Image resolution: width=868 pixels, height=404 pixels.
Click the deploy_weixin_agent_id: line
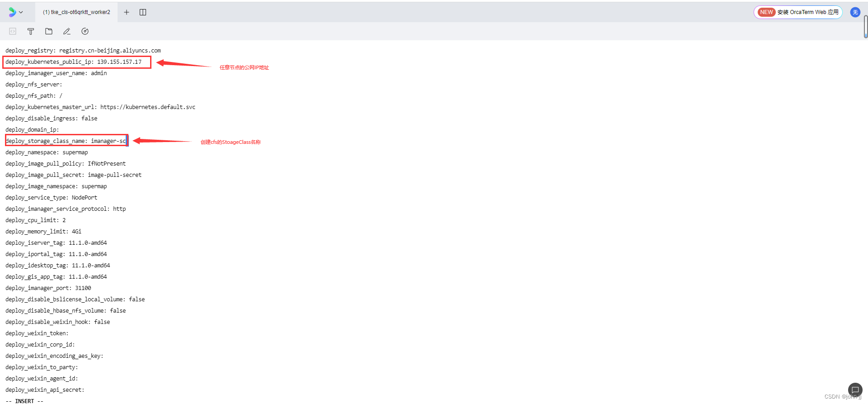click(42, 378)
